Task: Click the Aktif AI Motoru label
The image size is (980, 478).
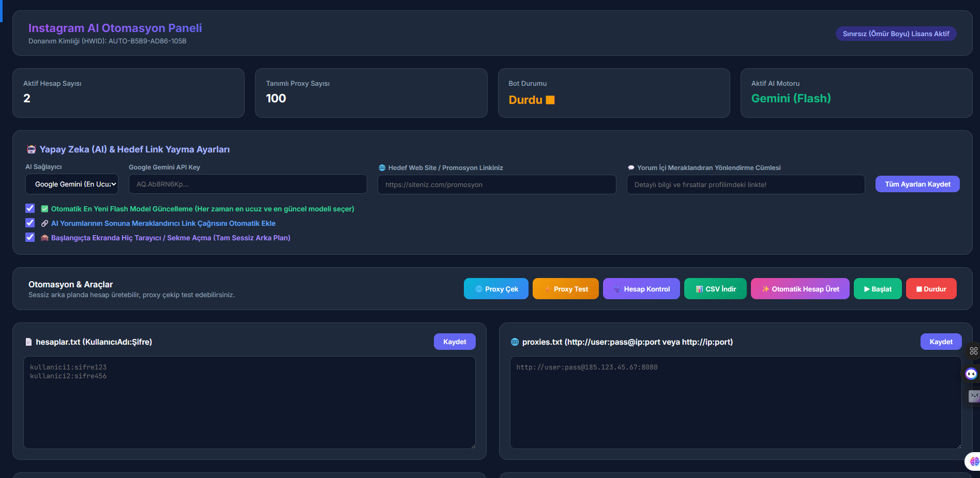Action: [775, 83]
